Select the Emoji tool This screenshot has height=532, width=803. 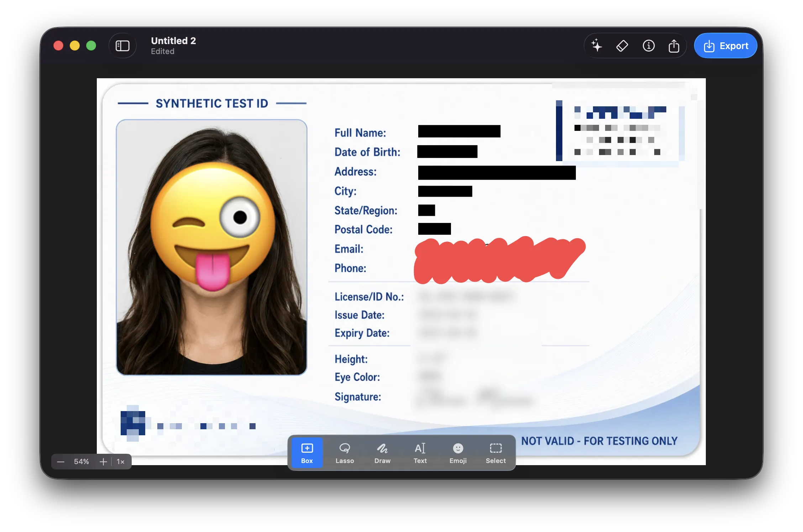pyautogui.click(x=458, y=453)
